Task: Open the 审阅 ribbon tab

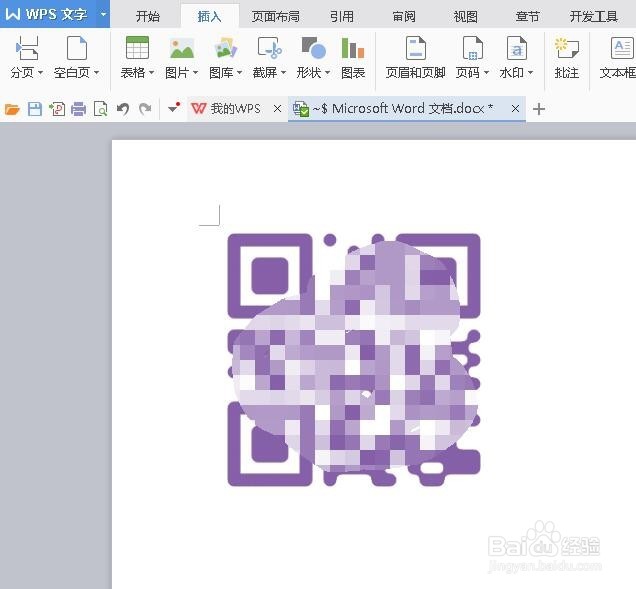Action: point(404,16)
